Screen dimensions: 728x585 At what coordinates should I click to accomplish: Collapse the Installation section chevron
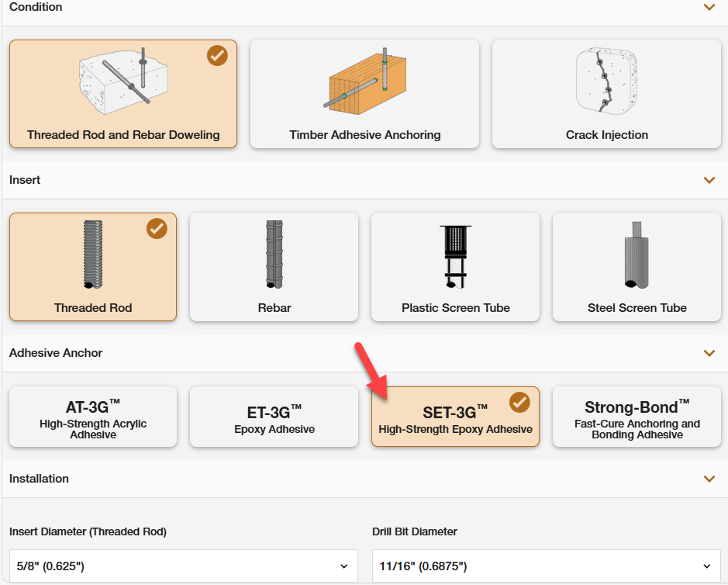pyautogui.click(x=709, y=479)
